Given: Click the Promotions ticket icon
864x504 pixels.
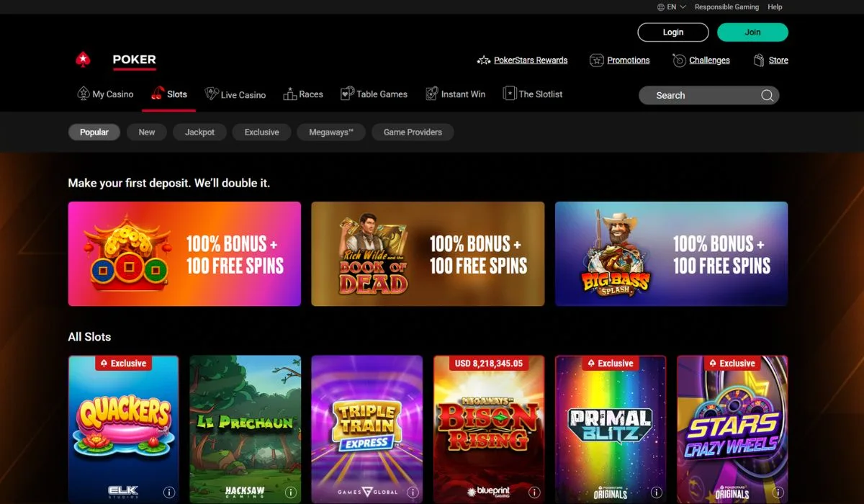Looking at the screenshot, I should (596, 60).
